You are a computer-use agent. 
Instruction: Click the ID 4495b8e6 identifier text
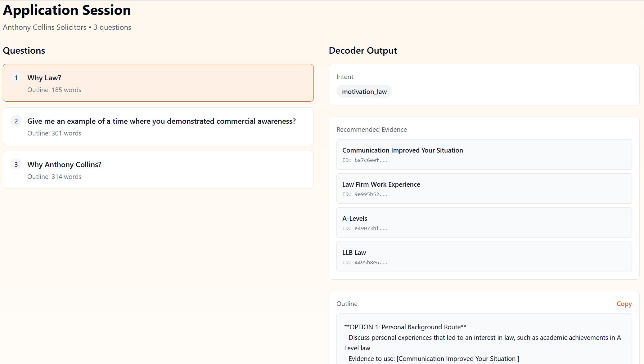click(x=365, y=262)
